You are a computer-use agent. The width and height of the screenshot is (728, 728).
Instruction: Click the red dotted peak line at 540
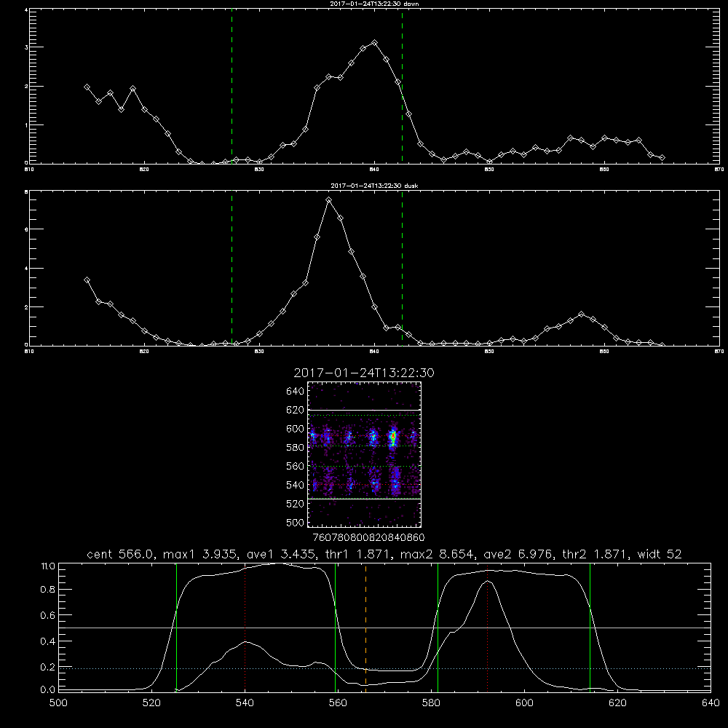click(x=245, y=627)
